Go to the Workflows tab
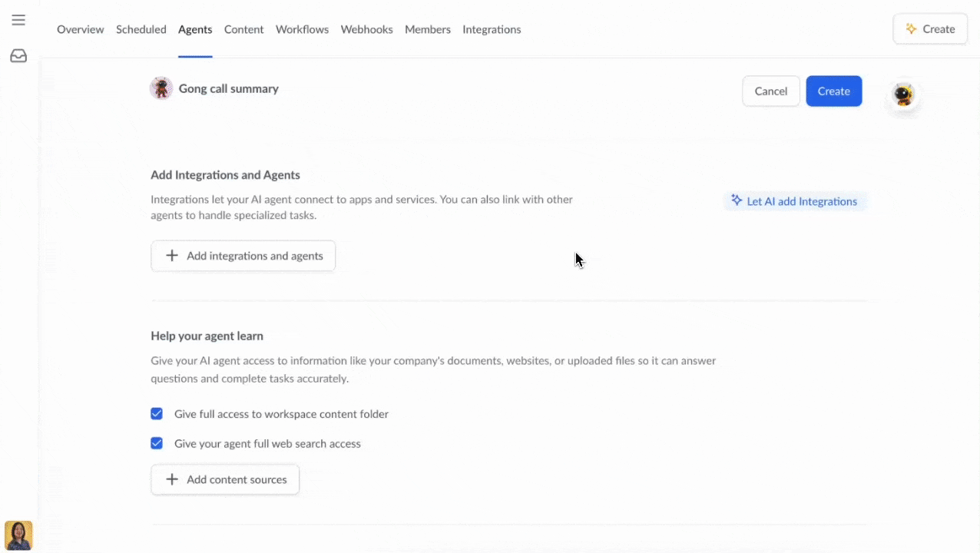The height and width of the screenshot is (553, 980). pyautogui.click(x=302, y=29)
